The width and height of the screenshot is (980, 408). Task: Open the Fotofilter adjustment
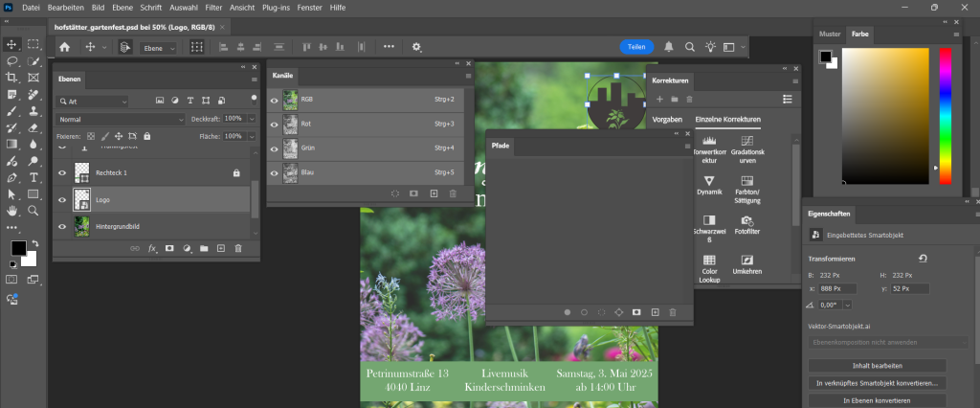[x=746, y=220]
